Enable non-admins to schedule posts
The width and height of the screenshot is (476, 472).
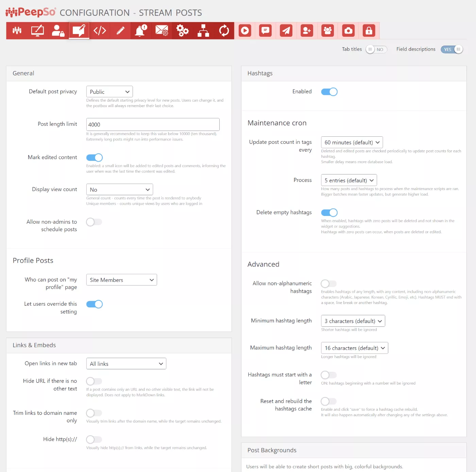pos(94,222)
